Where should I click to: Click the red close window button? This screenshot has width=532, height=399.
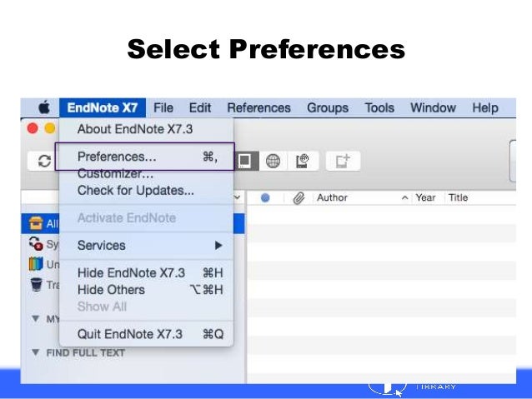(x=33, y=129)
